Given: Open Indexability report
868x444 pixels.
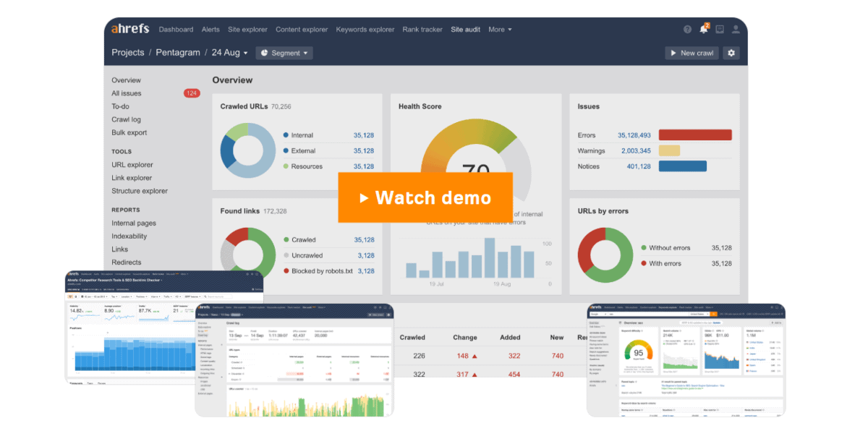Looking at the screenshot, I should 129,236.
